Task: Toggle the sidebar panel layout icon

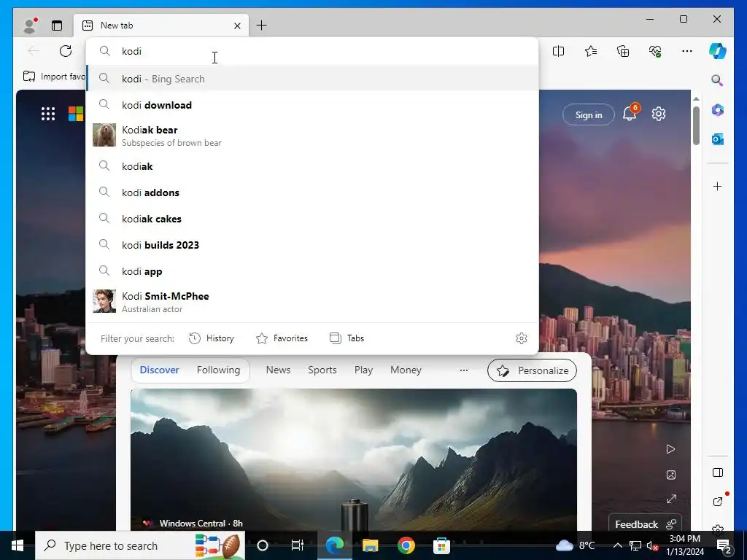Action: (x=718, y=472)
